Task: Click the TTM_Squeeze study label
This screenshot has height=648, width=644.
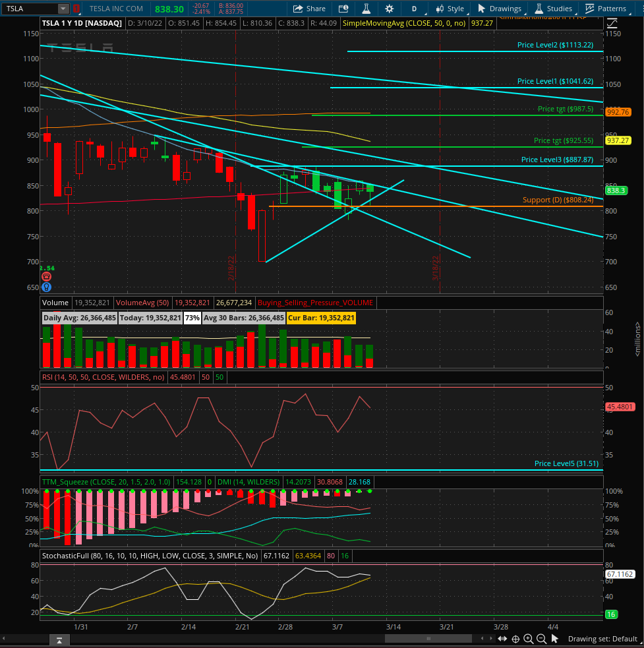Action: pyautogui.click(x=106, y=482)
